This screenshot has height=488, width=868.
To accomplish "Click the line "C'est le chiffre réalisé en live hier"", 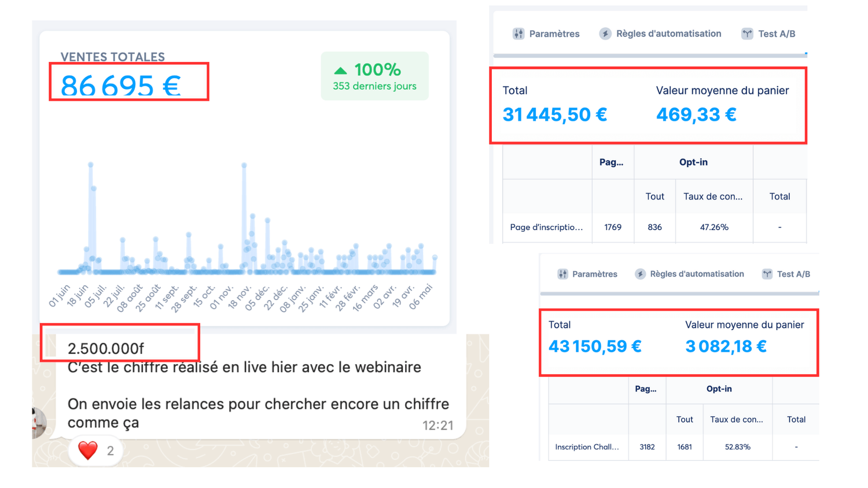I will pyautogui.click(x=244, y=367).
